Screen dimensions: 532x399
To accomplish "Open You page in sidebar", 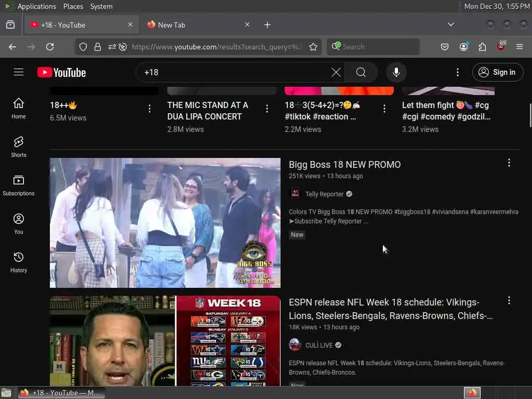I will pos(19,224).
